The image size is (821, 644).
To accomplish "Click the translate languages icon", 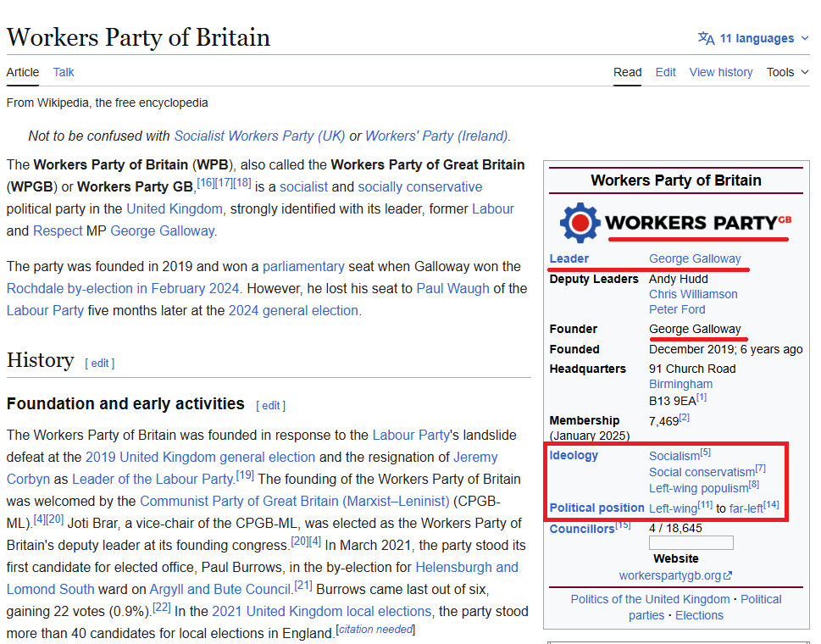I will click(x=706, y=38).
